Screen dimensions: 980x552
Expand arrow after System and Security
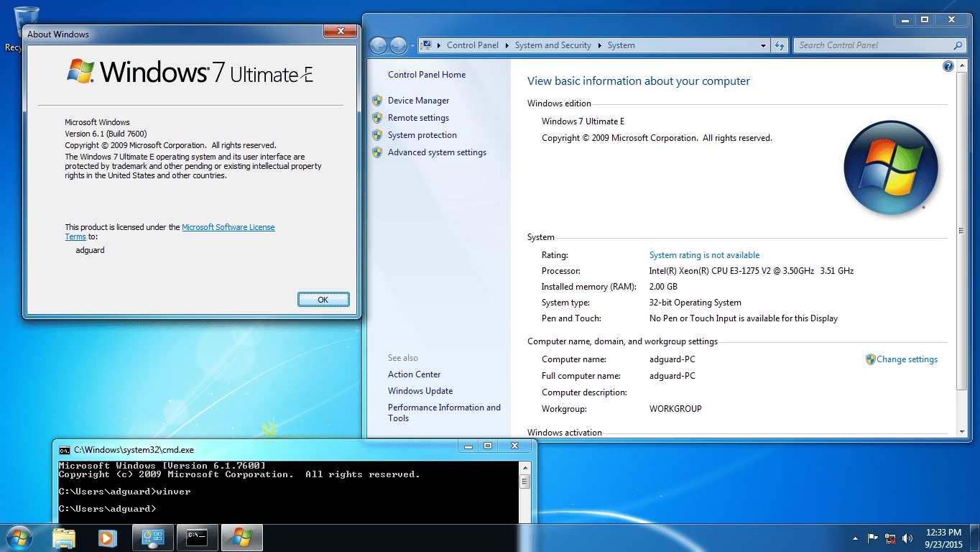tap(599, 45)
